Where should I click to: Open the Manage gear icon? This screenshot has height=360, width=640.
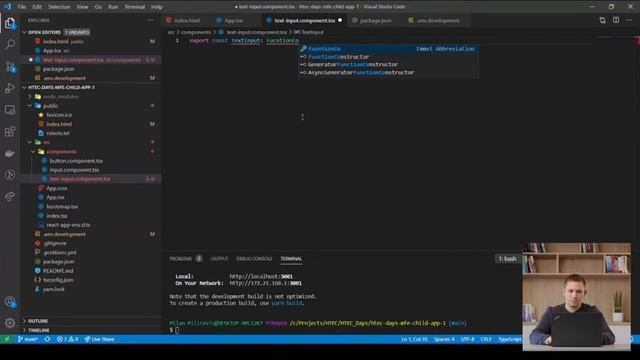coord(10,323)
